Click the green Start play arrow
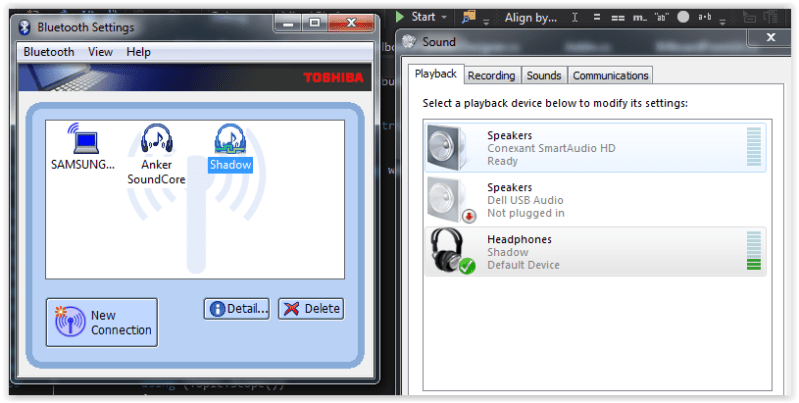Viewport: 799px width, 403px height. [x=400, y=17]
